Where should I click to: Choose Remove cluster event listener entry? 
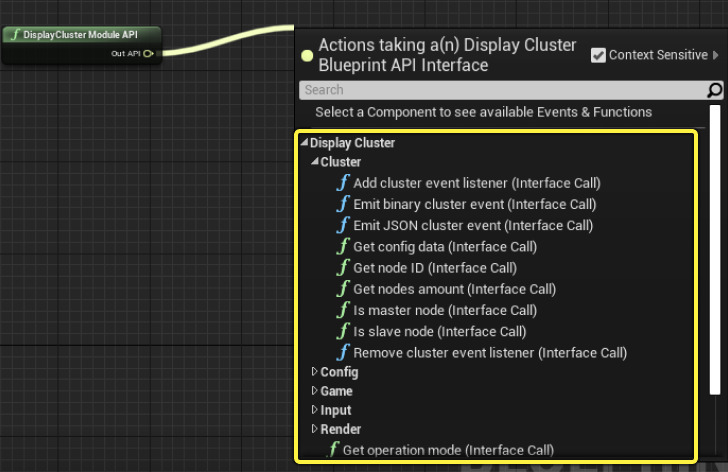[x=489, y=353]
